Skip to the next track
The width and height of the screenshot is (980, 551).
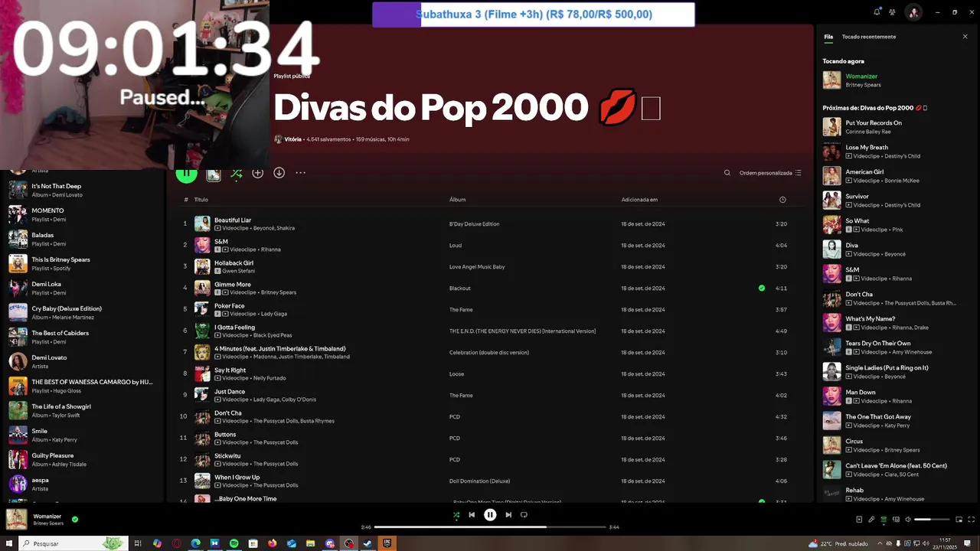pyautogui.click(x=508, y=515)
